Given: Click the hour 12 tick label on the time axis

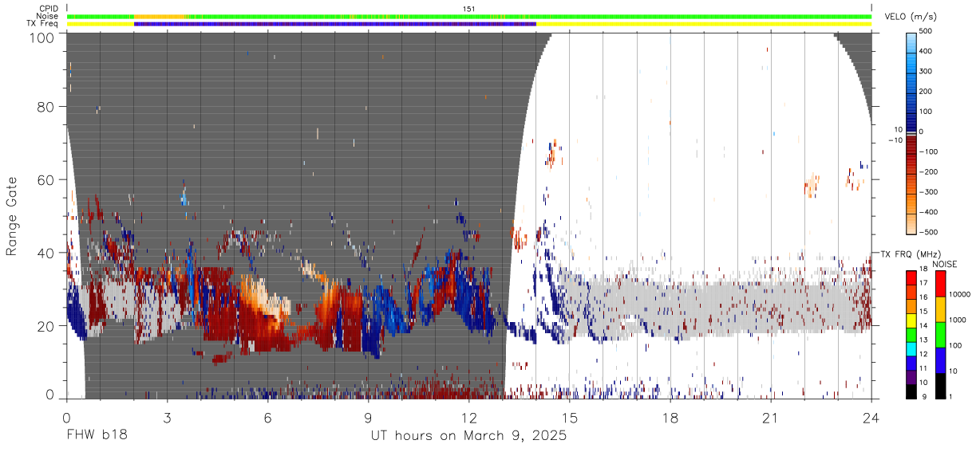Looking at the screenshot, I should [468, 418].
